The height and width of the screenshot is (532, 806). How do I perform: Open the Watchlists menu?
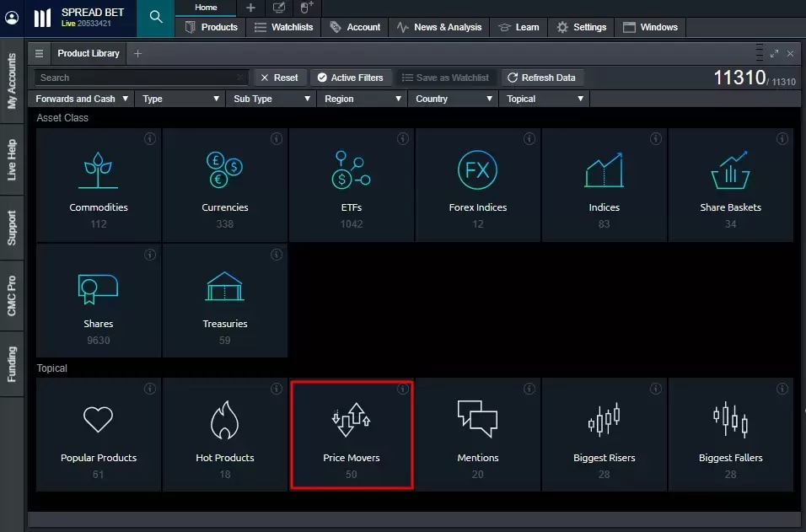283,27
